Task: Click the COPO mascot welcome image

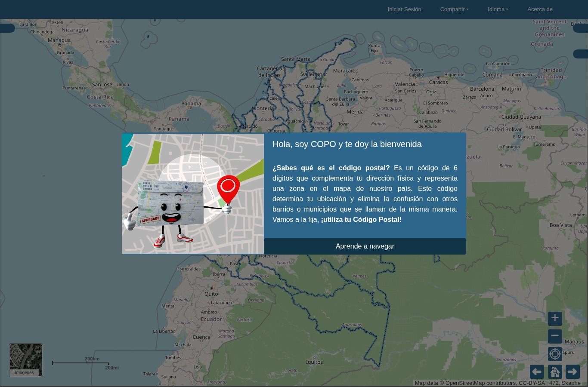Action: (x=193, y=193)
